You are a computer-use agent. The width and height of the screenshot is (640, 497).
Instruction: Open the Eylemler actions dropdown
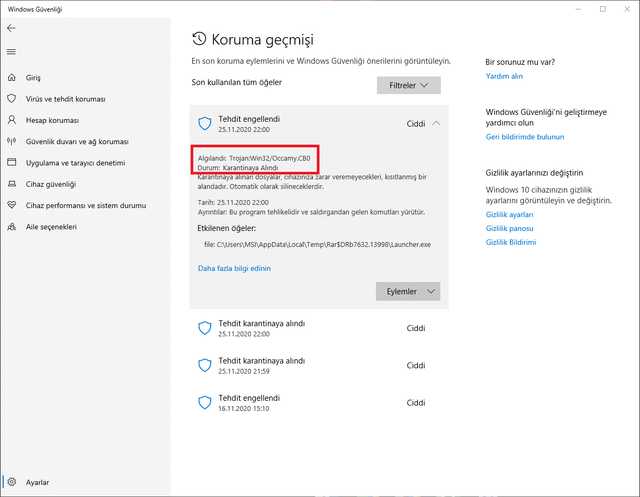408,291
